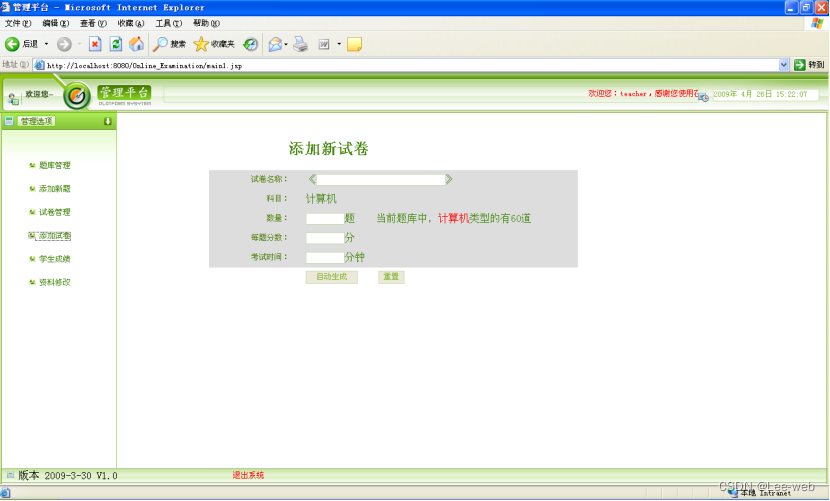Open the dropdown arrow after the Word icon
Viewport: 830px width, 501px height.
339,44
